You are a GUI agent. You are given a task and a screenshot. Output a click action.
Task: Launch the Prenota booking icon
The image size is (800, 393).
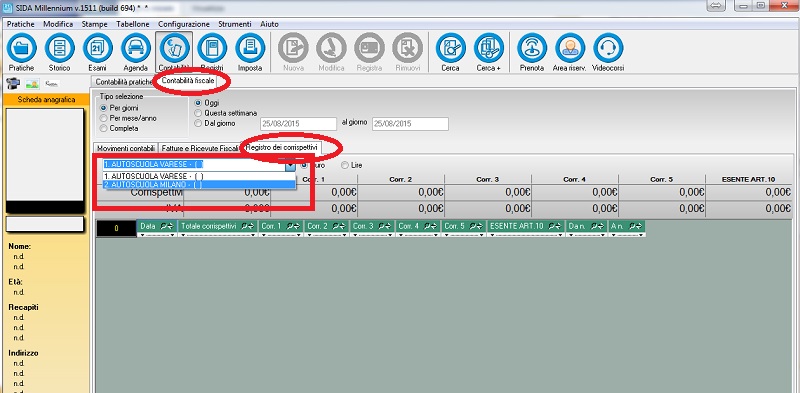(x=532, y=48)
